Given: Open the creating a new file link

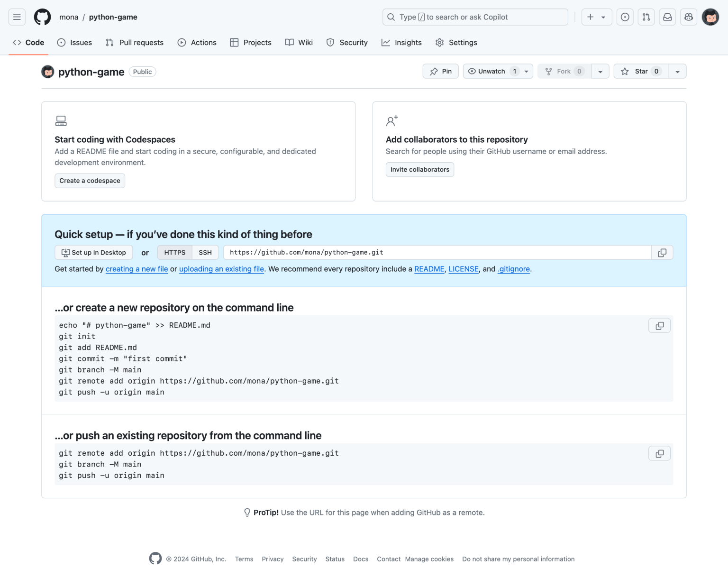Looking at the screenshot, I should click(136, 269).
